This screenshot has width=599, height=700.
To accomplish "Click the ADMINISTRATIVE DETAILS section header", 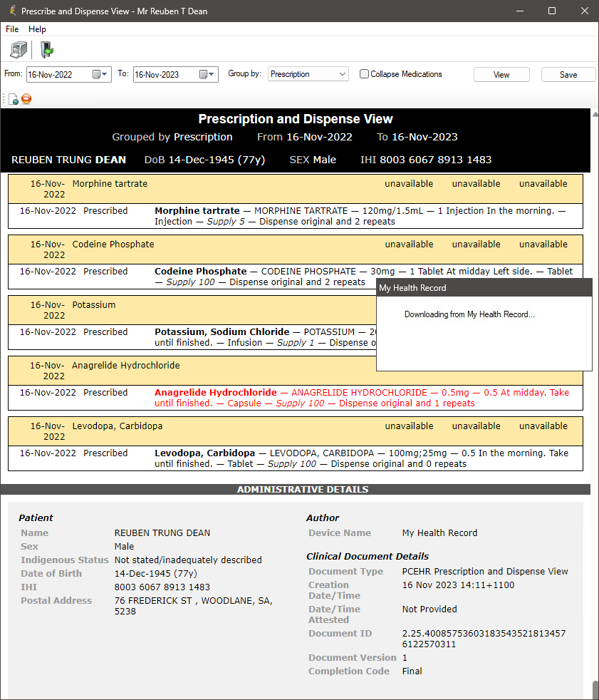I will pyautogui.click(x=303, y=490).
